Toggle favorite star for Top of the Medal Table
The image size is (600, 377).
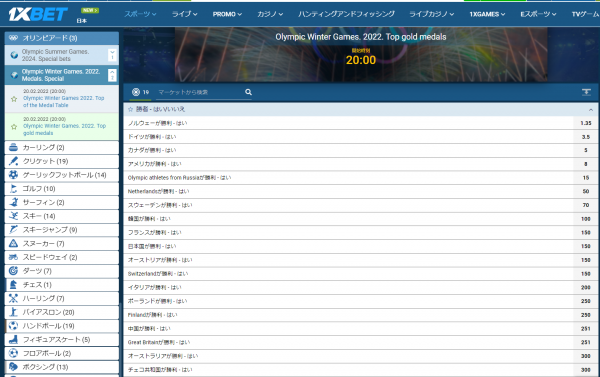(14, 99)
